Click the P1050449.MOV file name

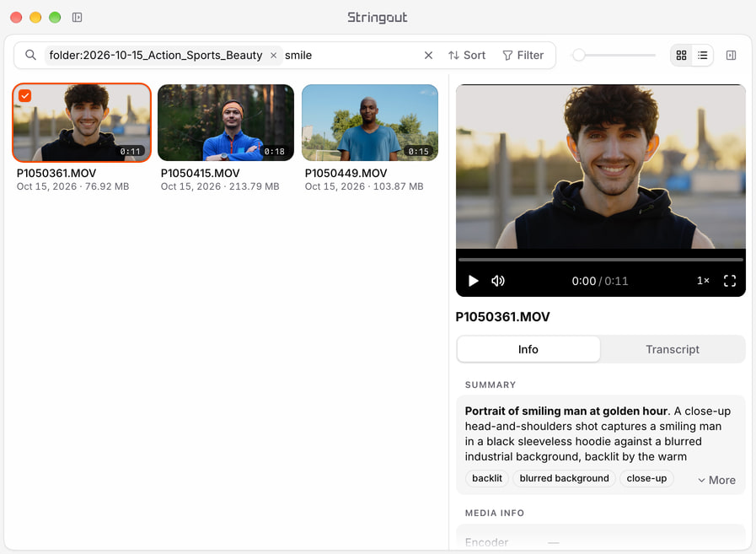346,173
